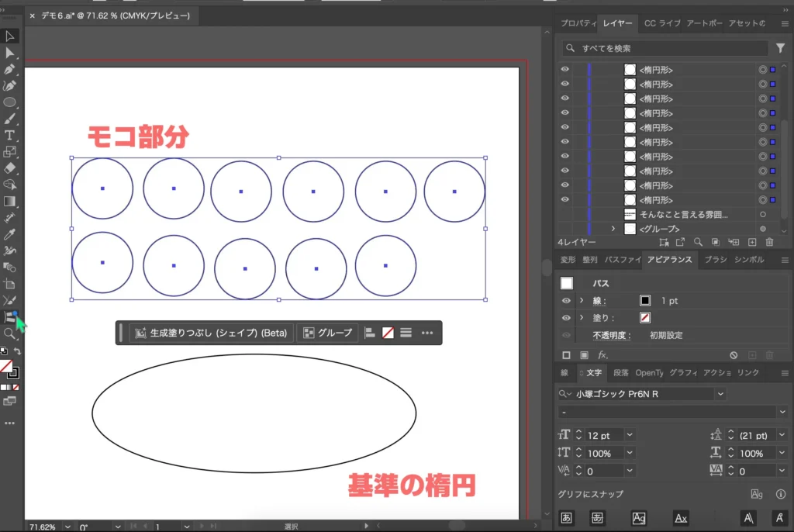Screen dimensions: 794x532
Task: Hide the stroke (線) appearance attribute
Action: [566, 301]
